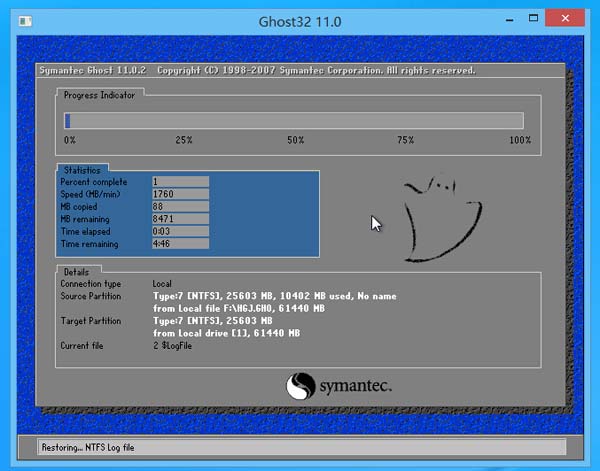600x471 pixels.
Task: Click the Details panel heading
Action: pyautogui.click(x=76, y=272)
